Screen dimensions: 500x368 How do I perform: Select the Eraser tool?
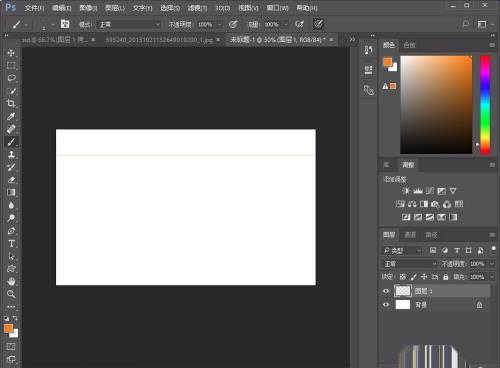11,180
